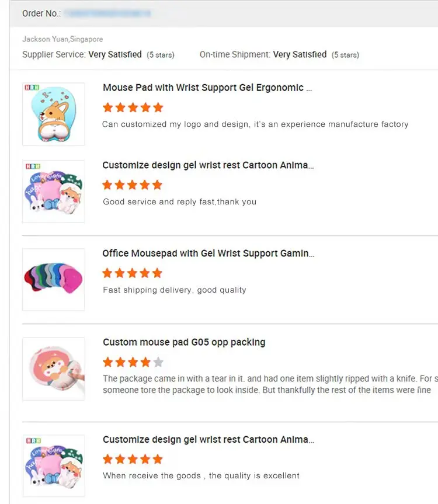
Task: Click the star rating under Office Mousepad title
Action: [133, 273]
